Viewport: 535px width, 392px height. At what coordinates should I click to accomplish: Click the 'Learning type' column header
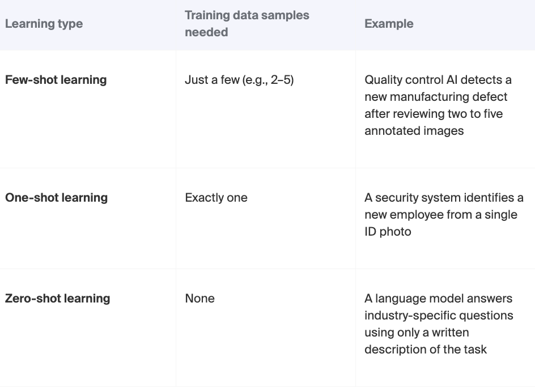click(44, 24)
